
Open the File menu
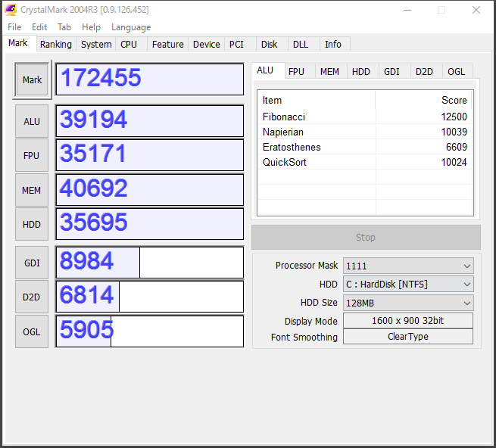click(x=14, y=27)
